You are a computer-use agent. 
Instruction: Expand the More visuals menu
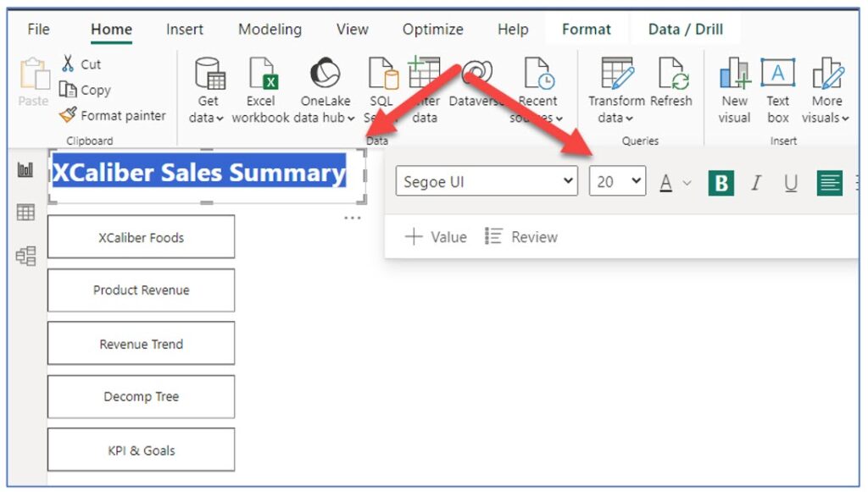pyautogui.click(x=826, y=90)
